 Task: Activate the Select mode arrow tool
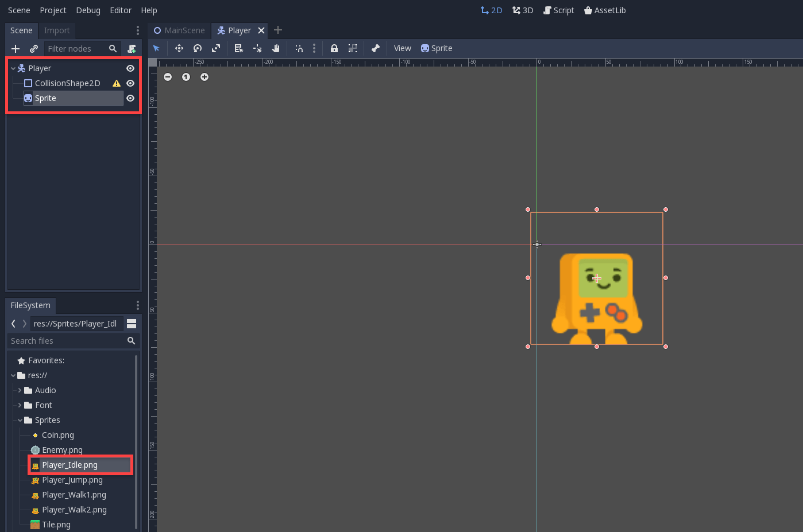[x=156, y=48]
